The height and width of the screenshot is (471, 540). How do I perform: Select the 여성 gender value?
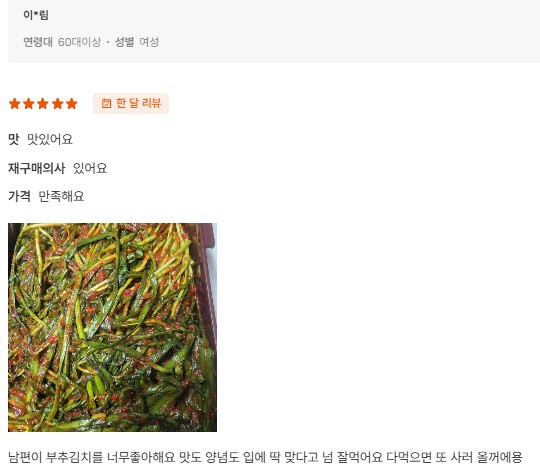149,42
